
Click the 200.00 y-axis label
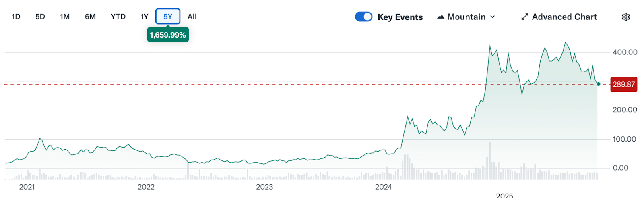pyautogui.click(x=625, y=110)
